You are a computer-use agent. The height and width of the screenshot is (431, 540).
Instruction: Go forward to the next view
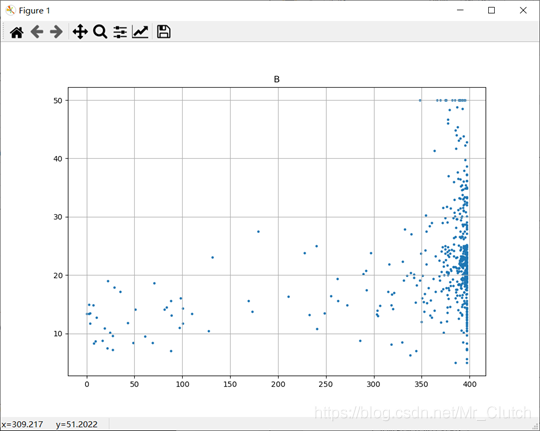pyautogui.click(x=56, y=32)
